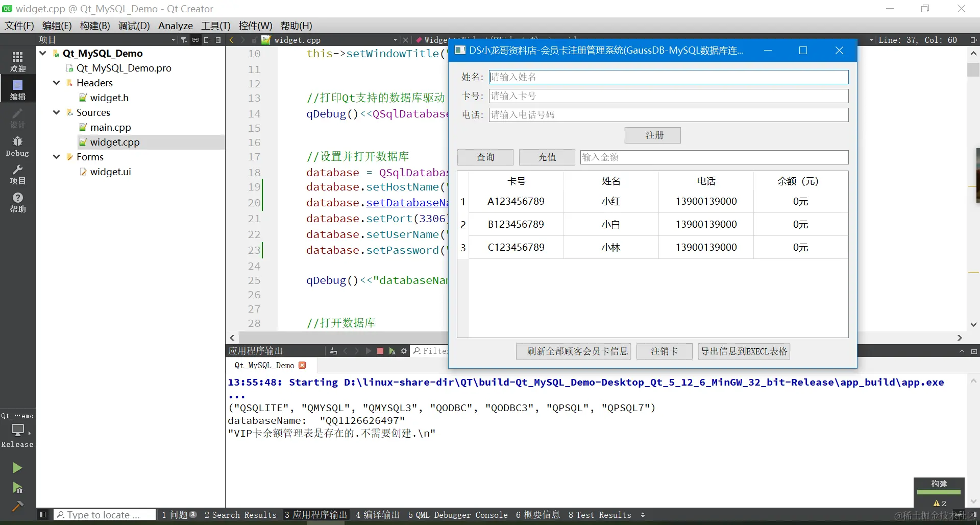The height and width of the screenshot is (525, 980).
Task: Click 导出信息到EXECL表格 button
Action: (x=744, y=351)
